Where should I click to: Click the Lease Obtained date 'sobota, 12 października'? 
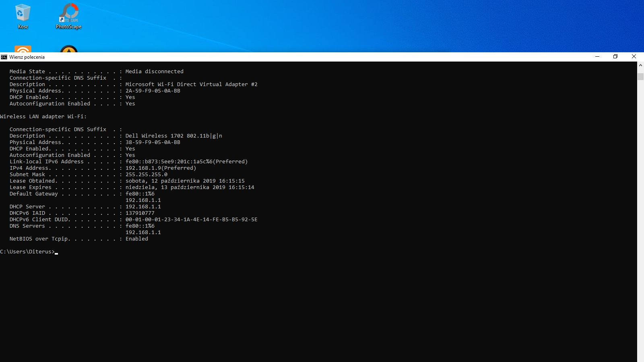pyautogui.click(x=185, y=181)
